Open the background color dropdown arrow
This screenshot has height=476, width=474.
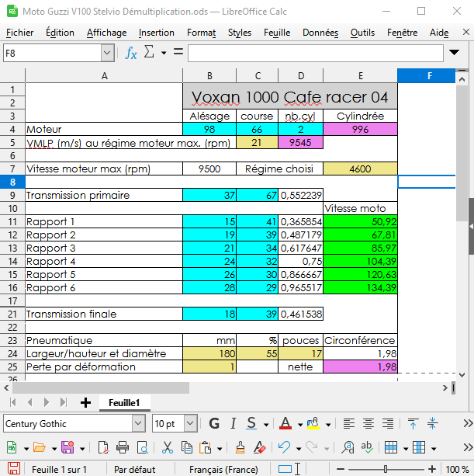[328, 424]
